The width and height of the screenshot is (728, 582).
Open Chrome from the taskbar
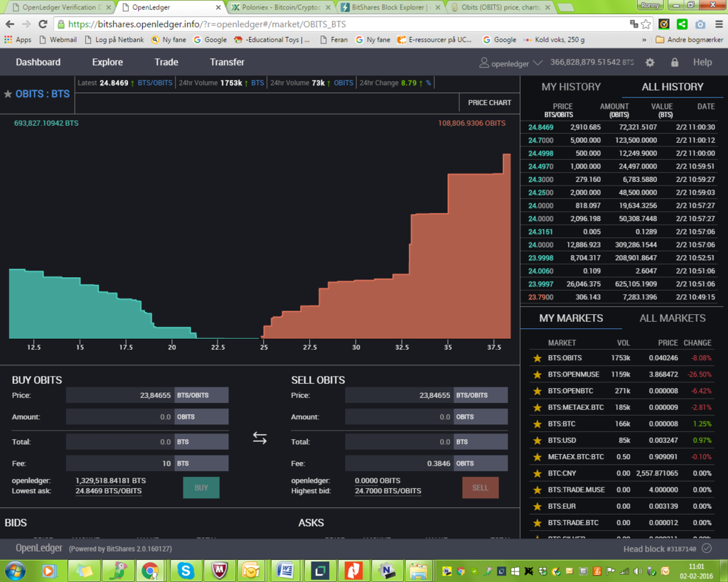click(150, 571)
